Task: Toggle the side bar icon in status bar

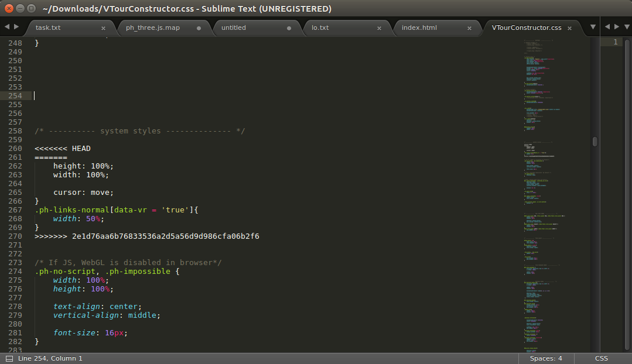Action: click(x=9, y=358)
